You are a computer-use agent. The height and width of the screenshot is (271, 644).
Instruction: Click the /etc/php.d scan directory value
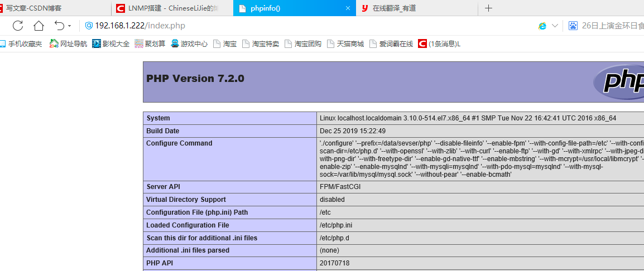(334, 238)
